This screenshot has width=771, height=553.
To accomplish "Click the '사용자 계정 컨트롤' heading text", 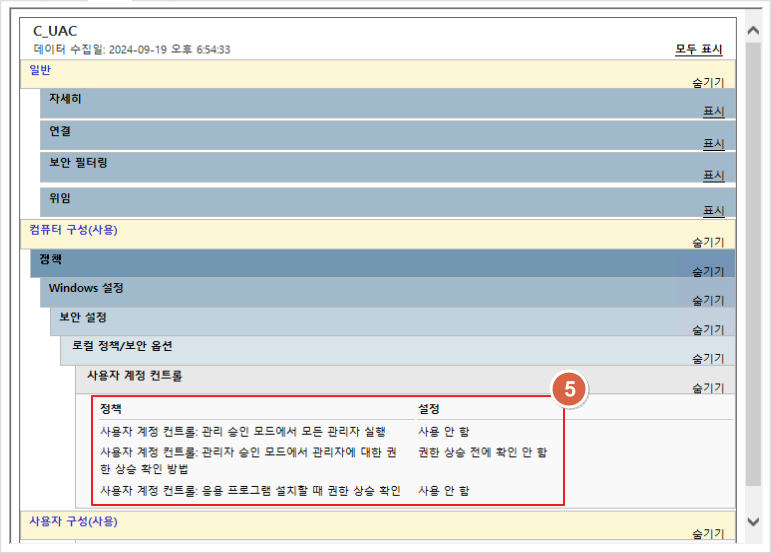I will (134, 376).
